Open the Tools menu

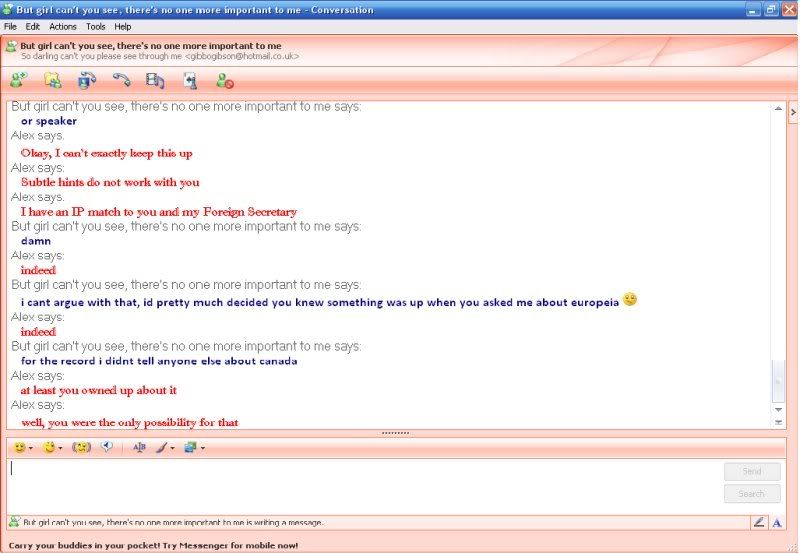[95, 26]
